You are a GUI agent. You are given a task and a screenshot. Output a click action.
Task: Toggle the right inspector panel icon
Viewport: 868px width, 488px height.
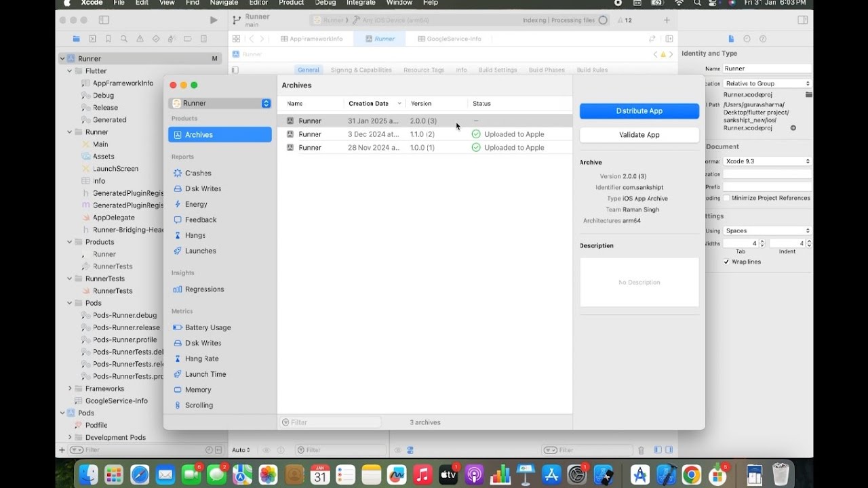[803, 20]
